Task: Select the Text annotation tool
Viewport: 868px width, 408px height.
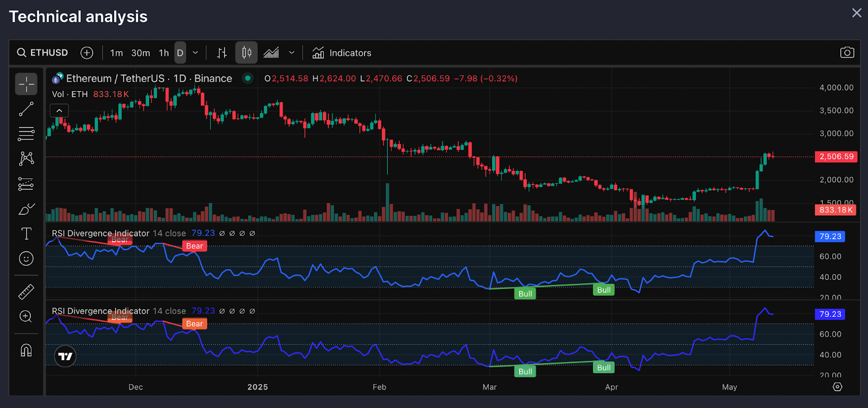Action: tap(26, 234)
